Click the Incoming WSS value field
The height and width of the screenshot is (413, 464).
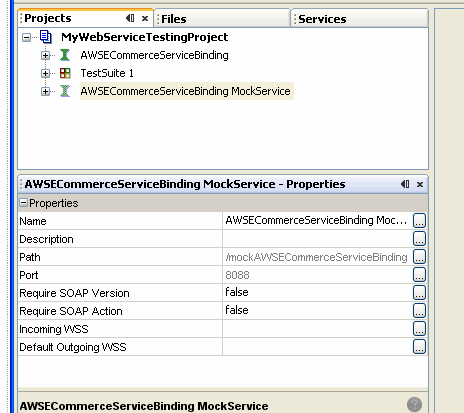317,329
